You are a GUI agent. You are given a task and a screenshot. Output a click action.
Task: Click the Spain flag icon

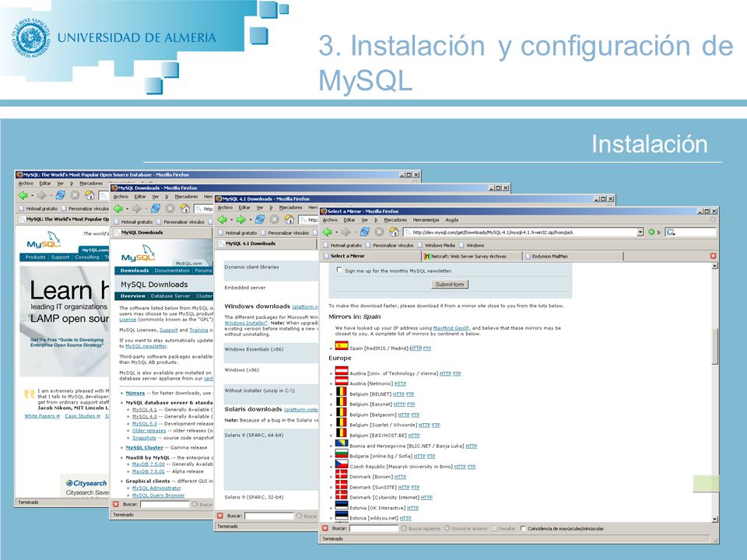click(342, 346)
